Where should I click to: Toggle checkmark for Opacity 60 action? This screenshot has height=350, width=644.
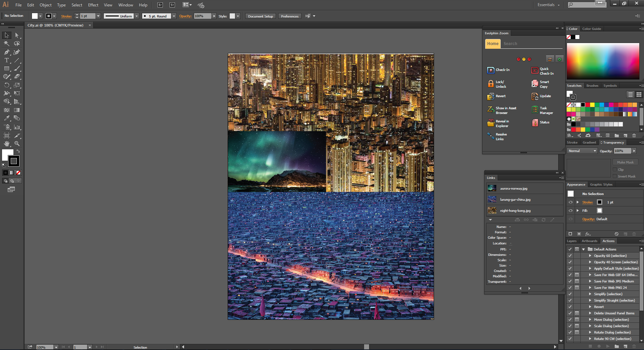point(570,256)
